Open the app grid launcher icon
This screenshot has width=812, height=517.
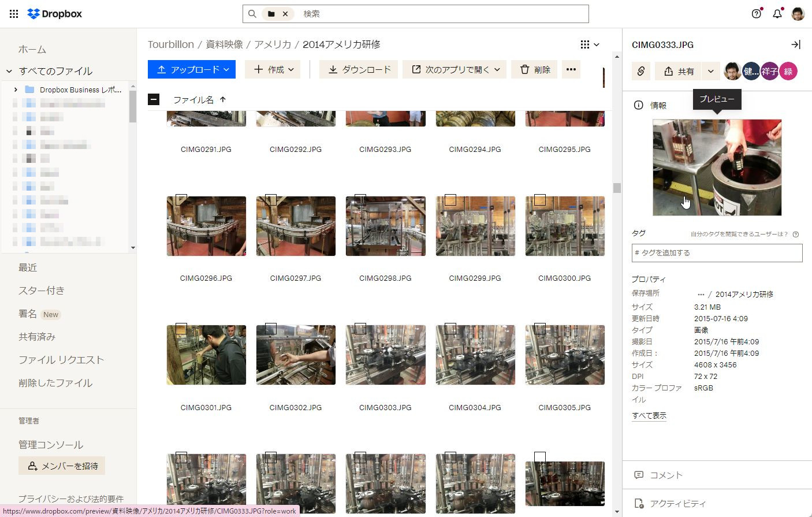14,14
